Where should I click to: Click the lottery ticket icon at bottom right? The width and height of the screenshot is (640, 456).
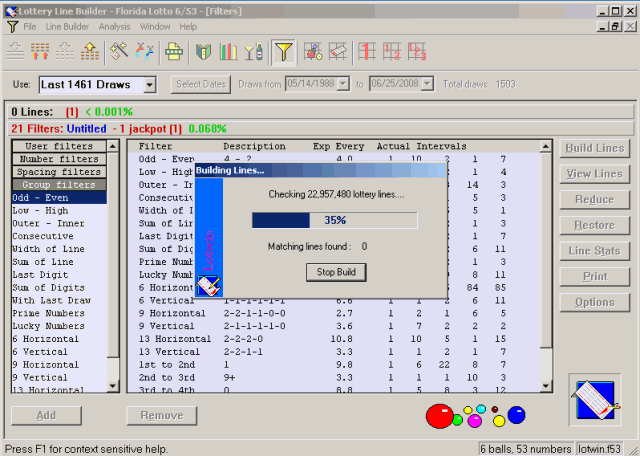click(596, 400)
